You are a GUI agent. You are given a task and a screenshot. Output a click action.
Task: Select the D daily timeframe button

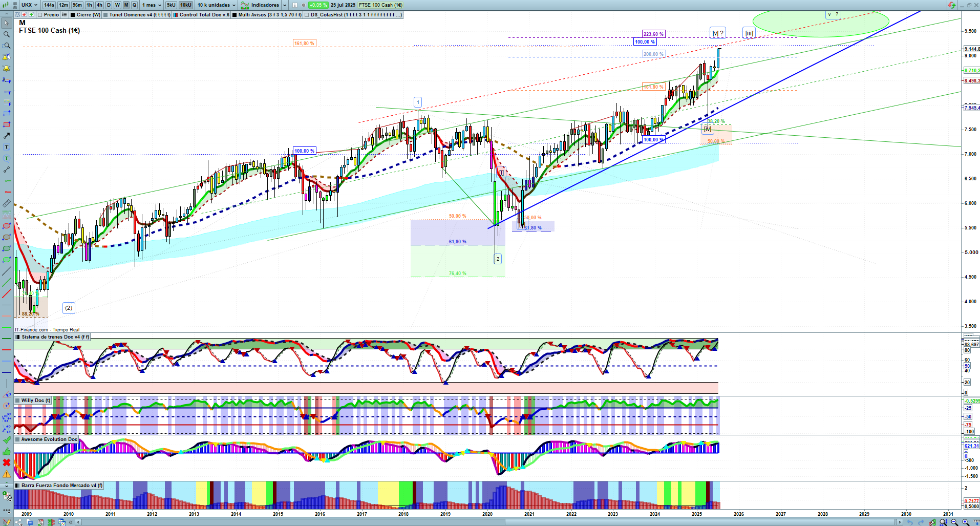pos(109,5)
